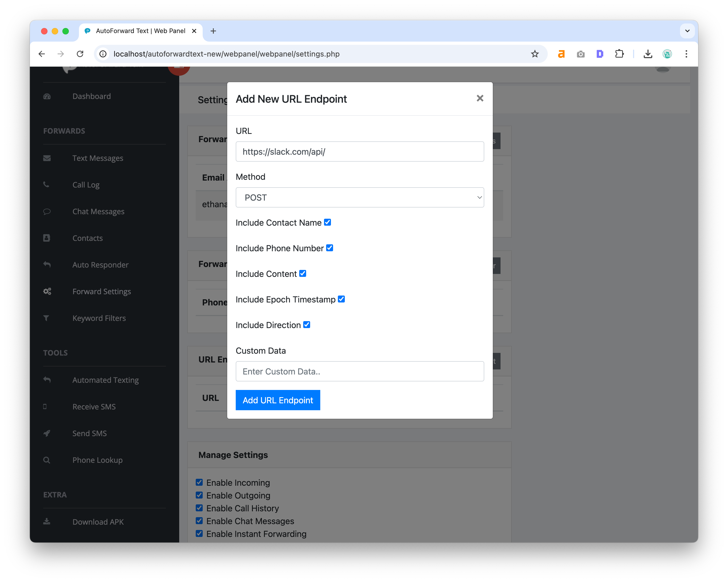Open Forward Settings in the sidebar
728x582 pixels.
tap(101, 292)
